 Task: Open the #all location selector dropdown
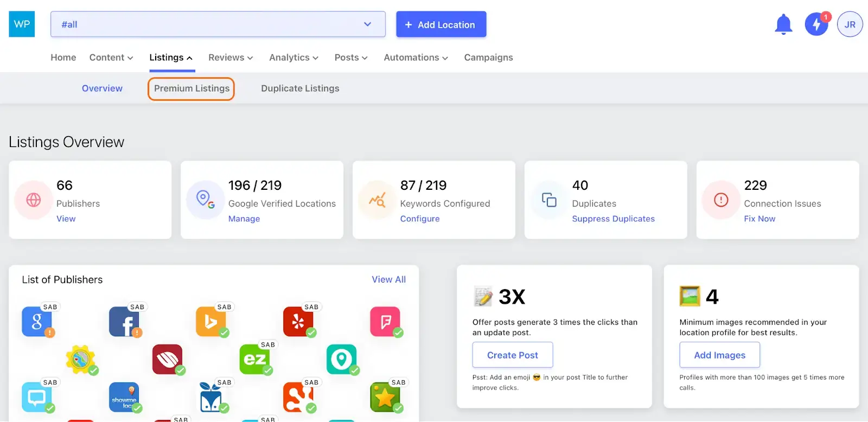[218, 24]
